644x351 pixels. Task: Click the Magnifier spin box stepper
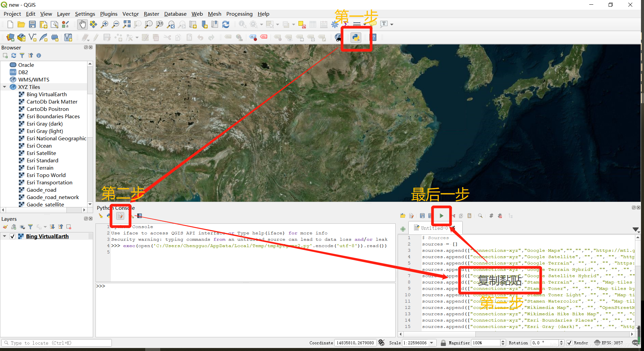pyautogui.click(x=503, y=343)
